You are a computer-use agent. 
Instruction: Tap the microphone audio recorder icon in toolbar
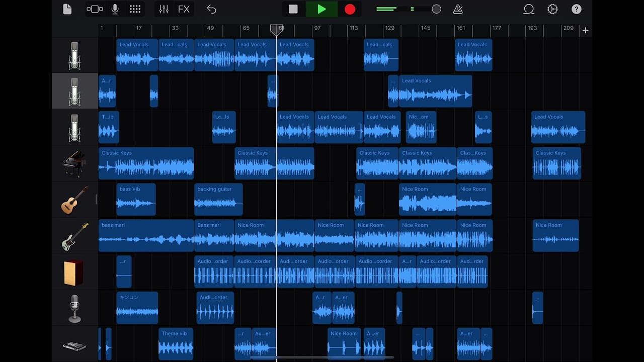coord(115,9)
